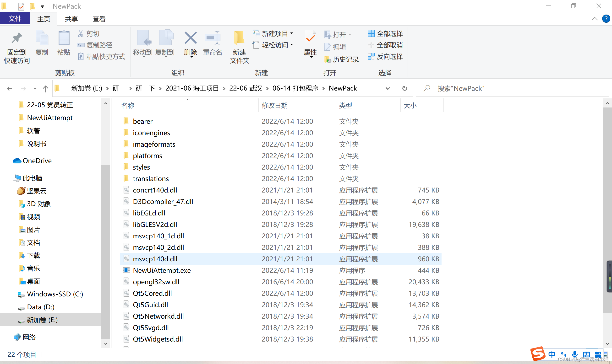Copy the selected file using ribbon icon

coord(42,44)
